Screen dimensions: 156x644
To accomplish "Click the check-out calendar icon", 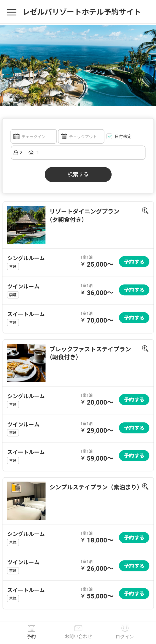I will [x=64, y=136].
